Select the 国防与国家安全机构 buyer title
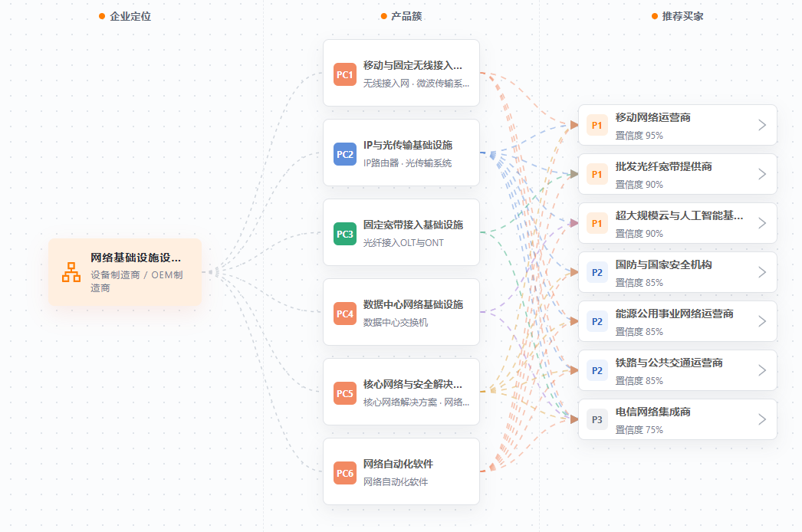 (663, 265)
